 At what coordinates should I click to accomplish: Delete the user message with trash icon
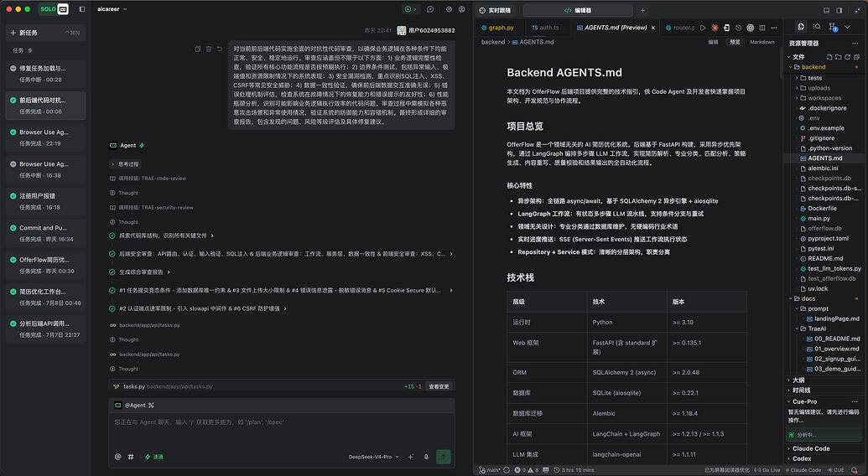point(209,49)
